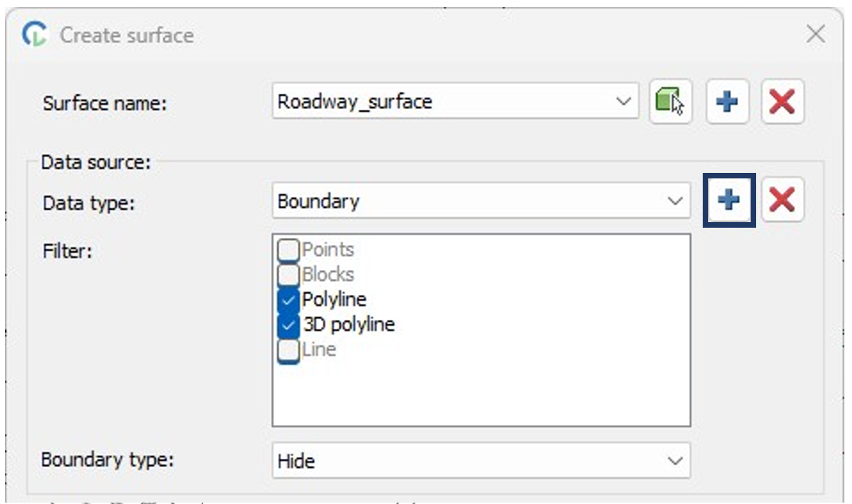Remove data source with red X icon
Image resolution: width=852 pixels, height=504 pixels.
pos(783,201)
